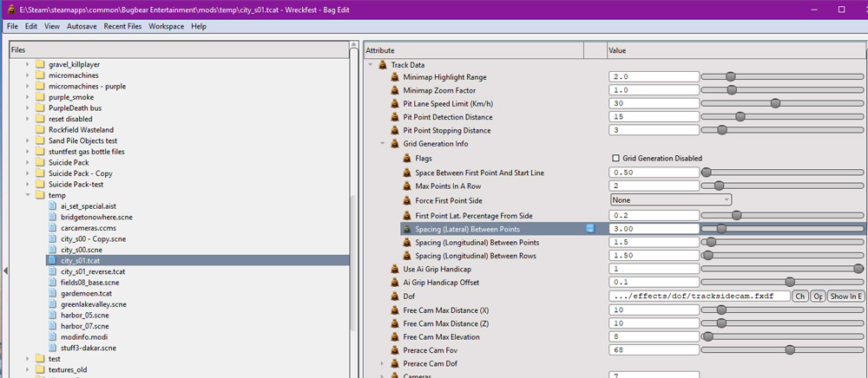Expand the test folder
Screen dimensions: 868x378
[27, 359]
